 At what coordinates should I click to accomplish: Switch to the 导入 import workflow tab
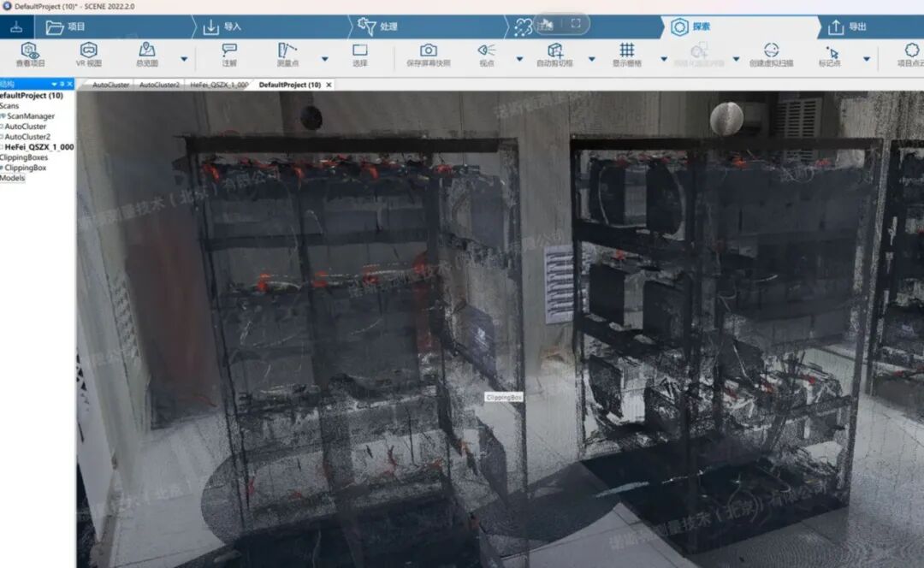click(x=222, y=27)
